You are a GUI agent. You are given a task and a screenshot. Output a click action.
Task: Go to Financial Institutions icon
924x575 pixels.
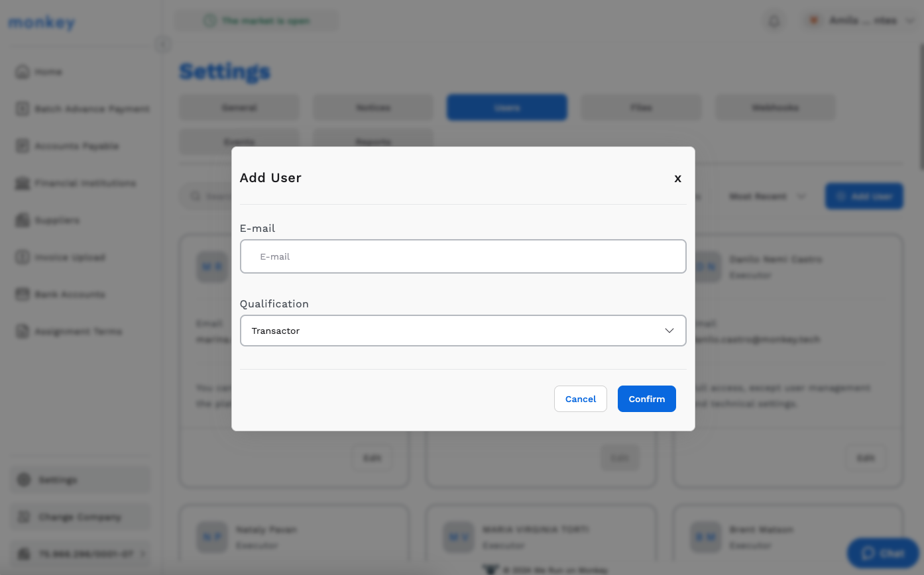23,183
